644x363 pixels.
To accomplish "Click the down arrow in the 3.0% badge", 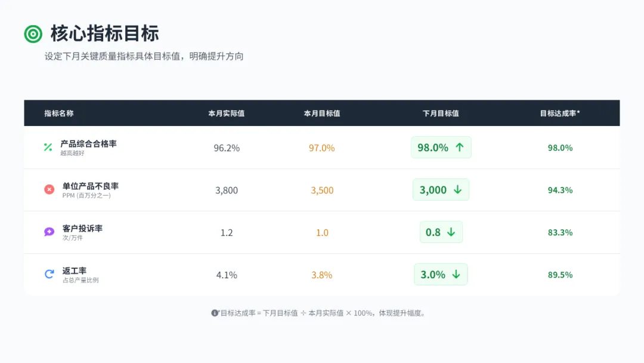I will coord(456,274).
